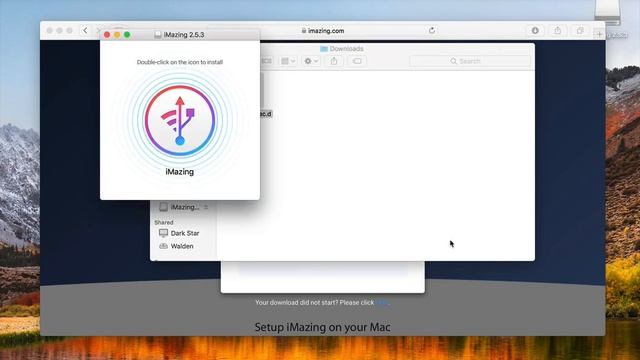Select Walden under Shared in Finder
Screen dimensions: 640x360
[x=176, y=246]
